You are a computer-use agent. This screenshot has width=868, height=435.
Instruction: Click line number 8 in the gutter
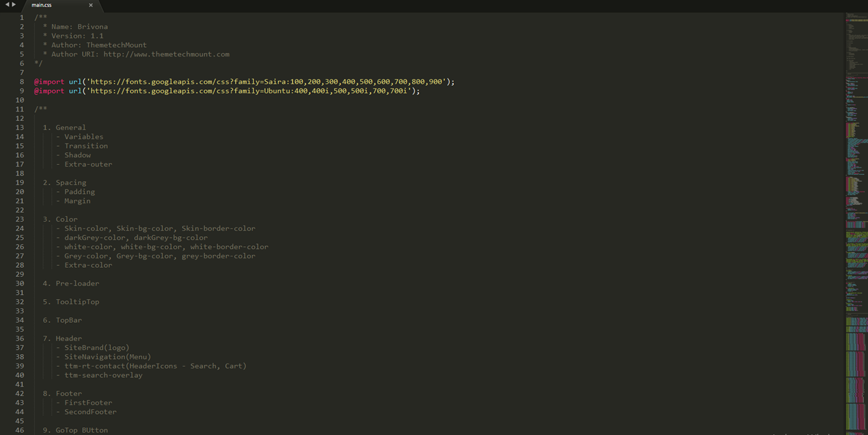tap(22, 81)
